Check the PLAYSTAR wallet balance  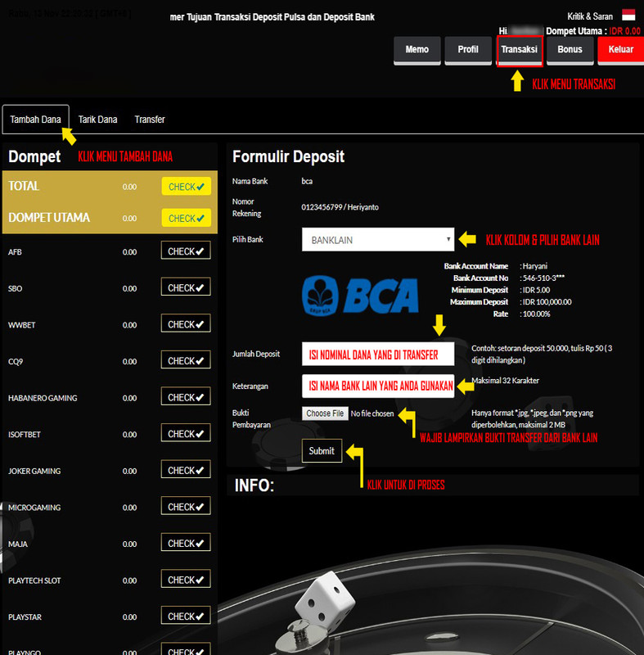pos(186,616)
